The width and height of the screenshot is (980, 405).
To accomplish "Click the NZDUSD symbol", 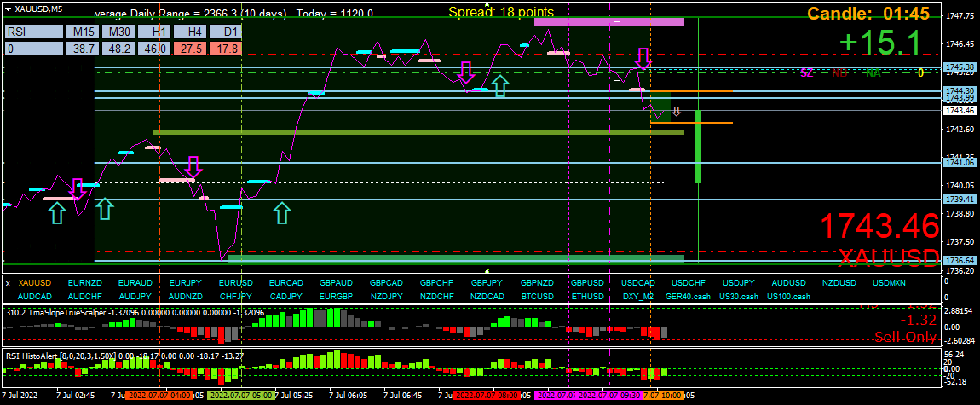I will click(839, 283).
